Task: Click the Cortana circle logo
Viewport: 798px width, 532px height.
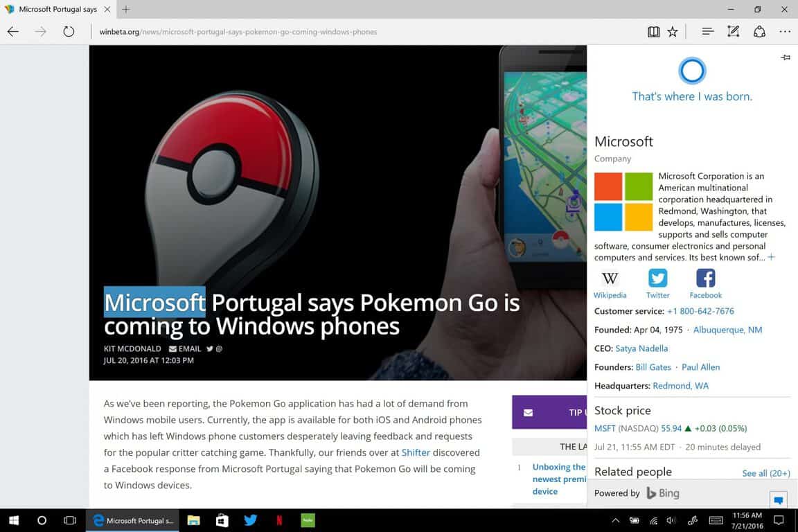Action: pos(692,71)
